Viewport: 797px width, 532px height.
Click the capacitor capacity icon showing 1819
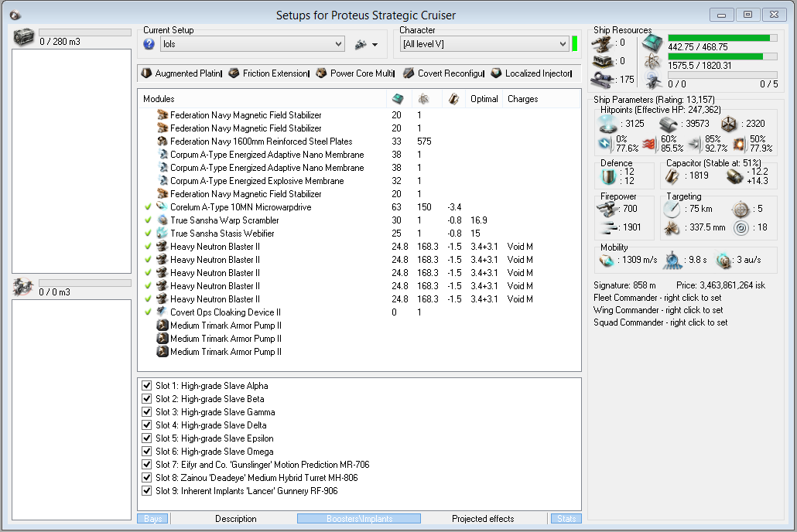[672, 176]
